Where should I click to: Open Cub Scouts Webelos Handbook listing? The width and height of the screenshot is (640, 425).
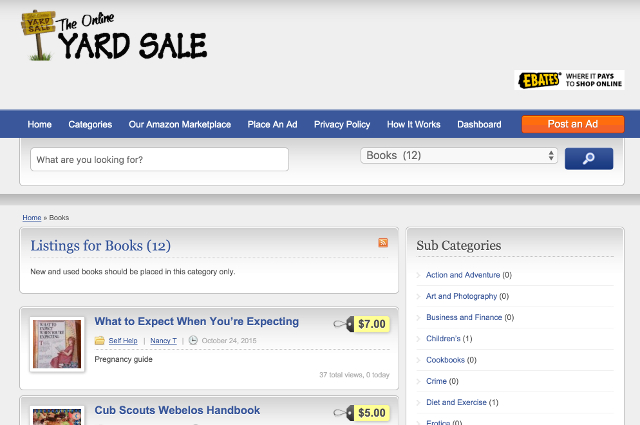[177, 410]
